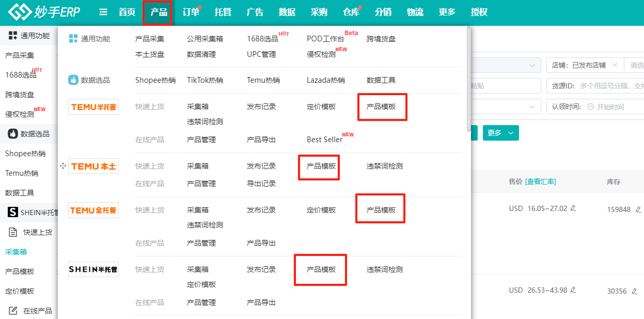Select TikTok热销 in the dropdown menu
Viewport: 644px width, 319px height.
[205, 80]
